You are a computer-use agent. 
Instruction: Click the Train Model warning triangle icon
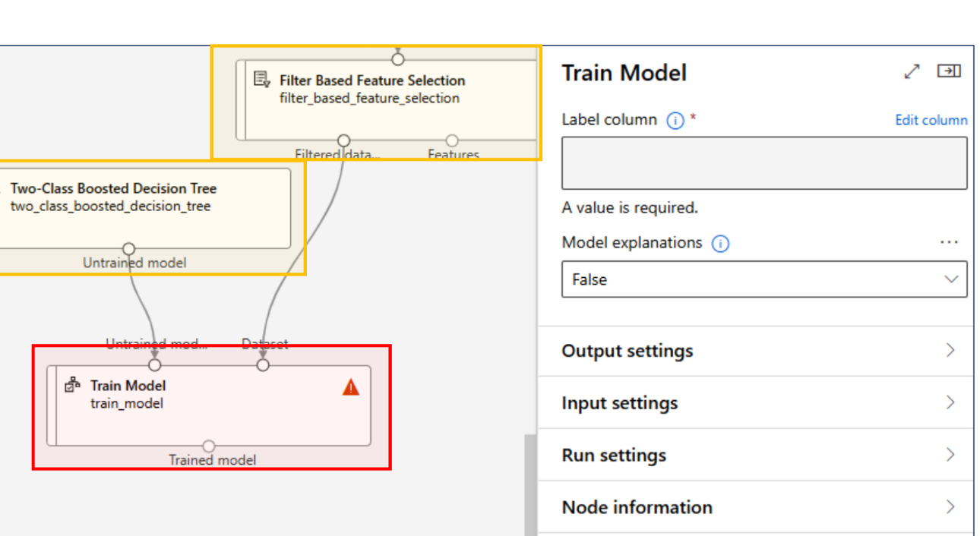(350, 387)
